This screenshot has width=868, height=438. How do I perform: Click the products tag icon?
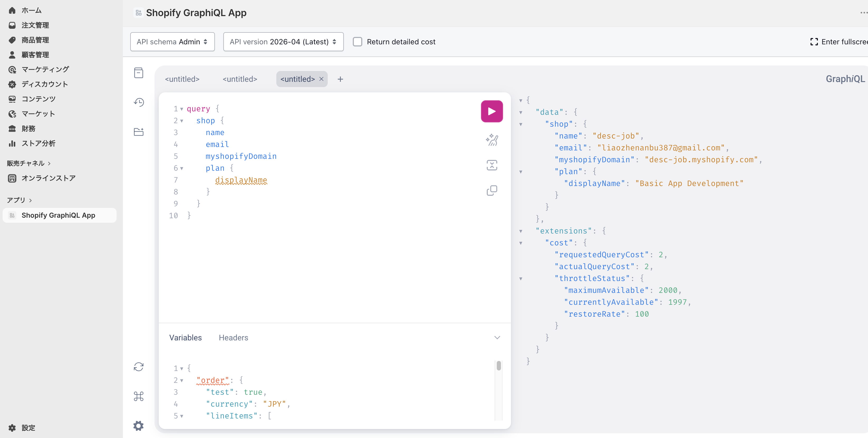tap(12, 40)
